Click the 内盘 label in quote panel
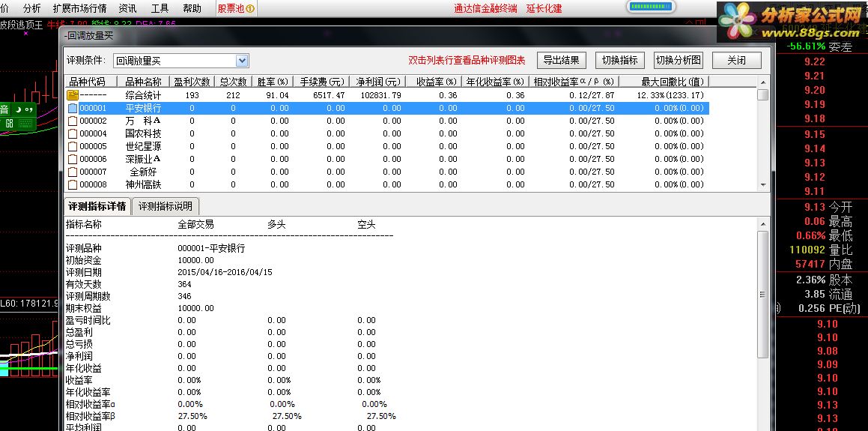Image resolution: width=868 pixels, height=431 pixels. click(840, 265)
